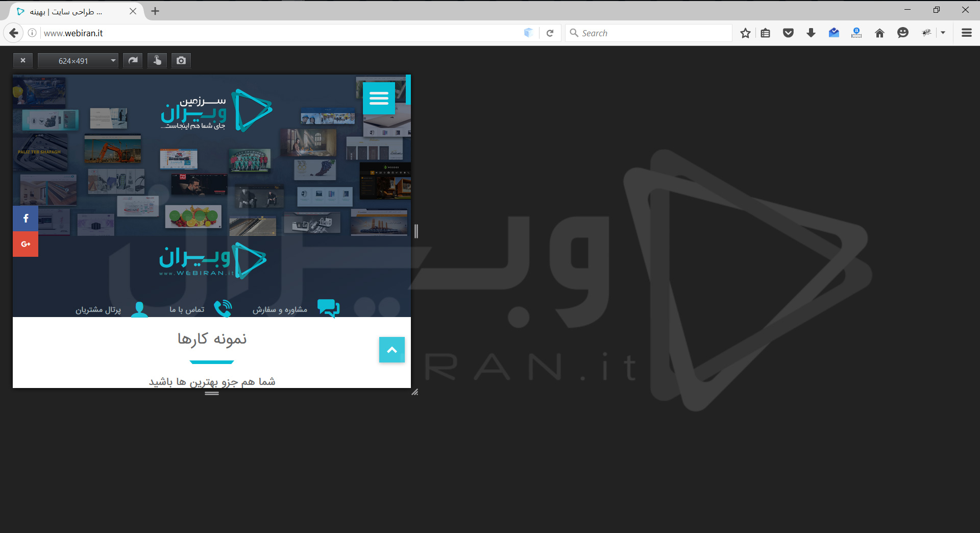Click the Facebook share button

(26, 219)
